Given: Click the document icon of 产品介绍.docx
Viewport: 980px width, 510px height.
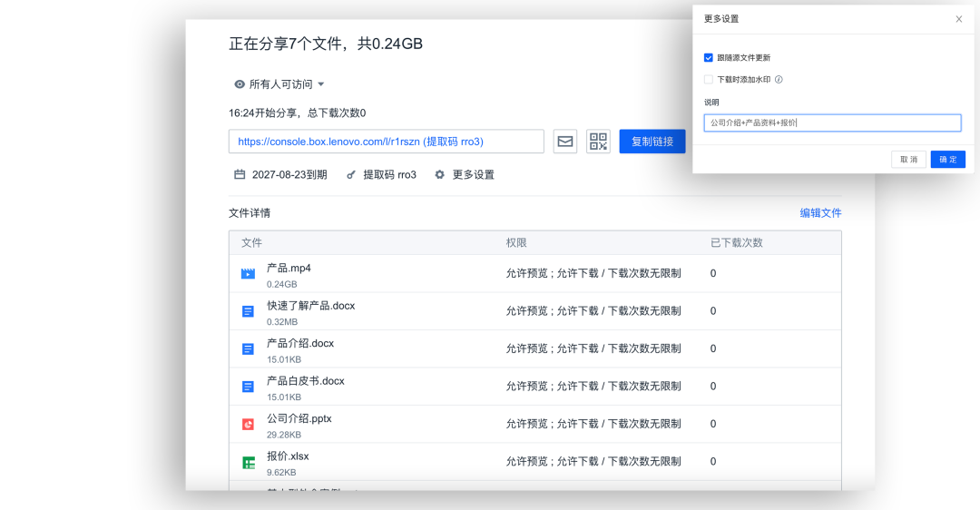Looking at the screenshot, I should click(248, 348).
